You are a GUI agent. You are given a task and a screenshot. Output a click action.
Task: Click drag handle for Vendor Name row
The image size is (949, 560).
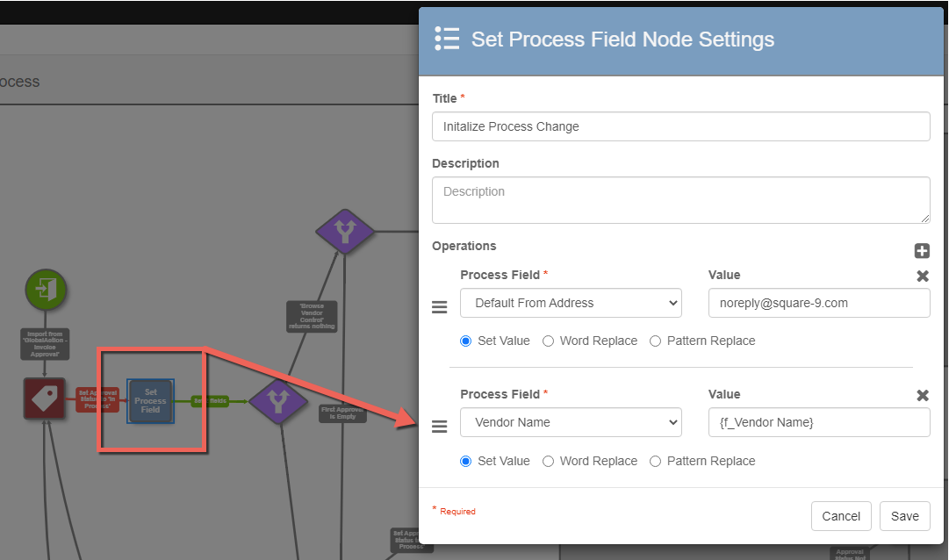pyautogui.click(x=440, y=427)
